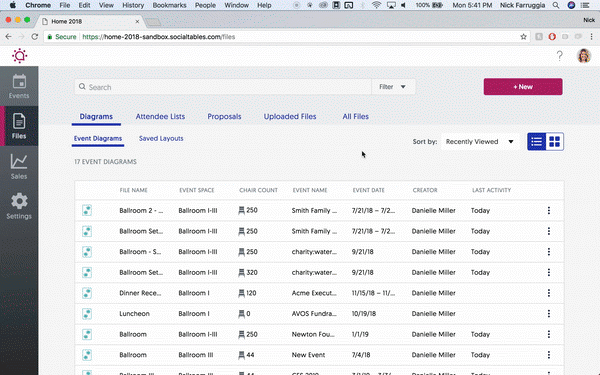The height and width of the screenshot is (375, 600).
Task: Select the Event Diagrams sub-tab
Action: point(98,139)
